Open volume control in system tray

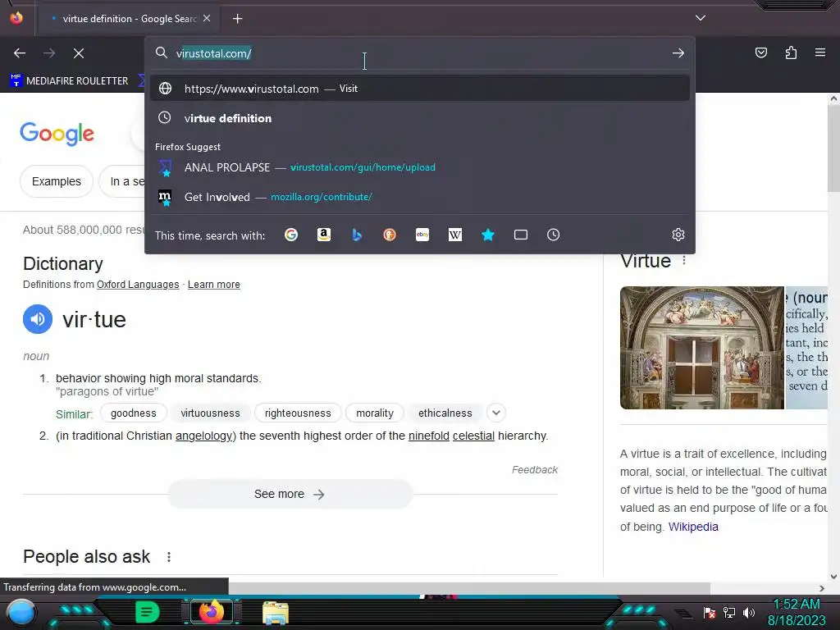pos(749,612)
